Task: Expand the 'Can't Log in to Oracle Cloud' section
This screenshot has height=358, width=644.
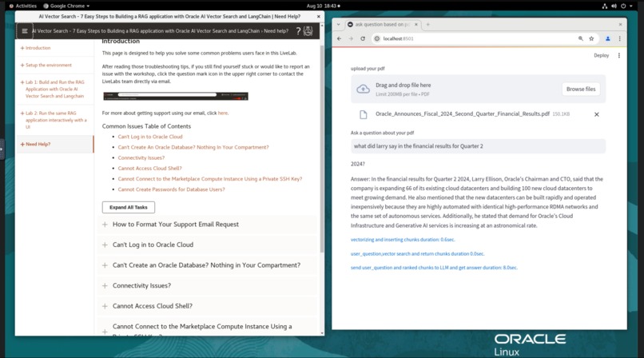Action: point(207,245)
